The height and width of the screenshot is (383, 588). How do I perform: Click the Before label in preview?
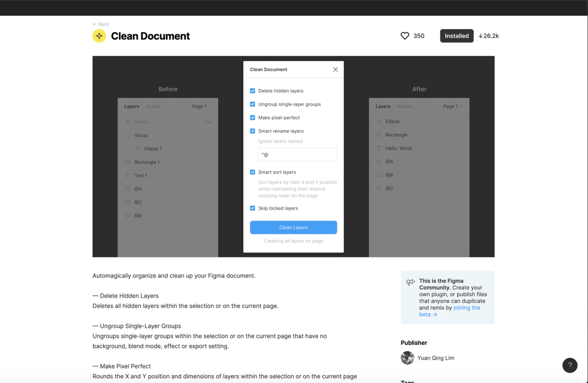coord(168,89)
